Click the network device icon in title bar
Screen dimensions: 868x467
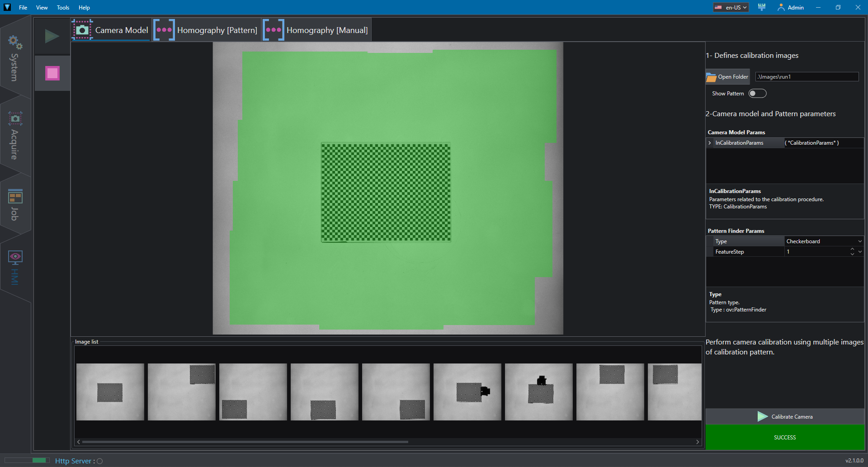762,7
